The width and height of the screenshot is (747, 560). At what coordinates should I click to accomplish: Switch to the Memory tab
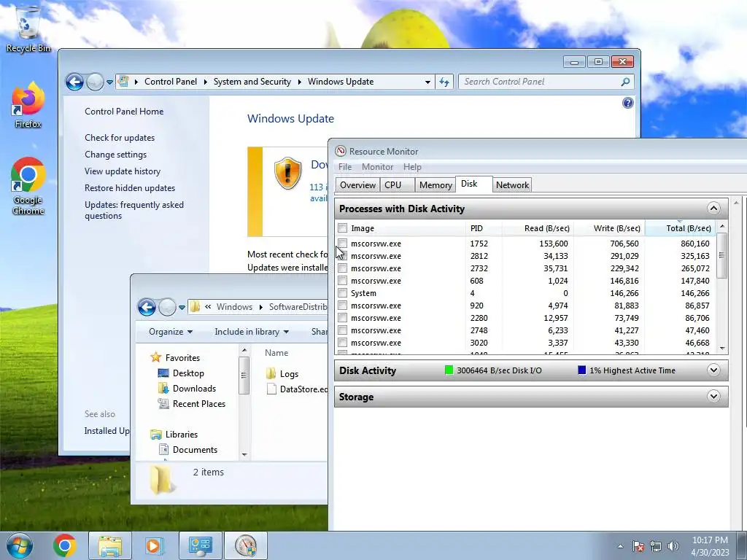point(435,184)
